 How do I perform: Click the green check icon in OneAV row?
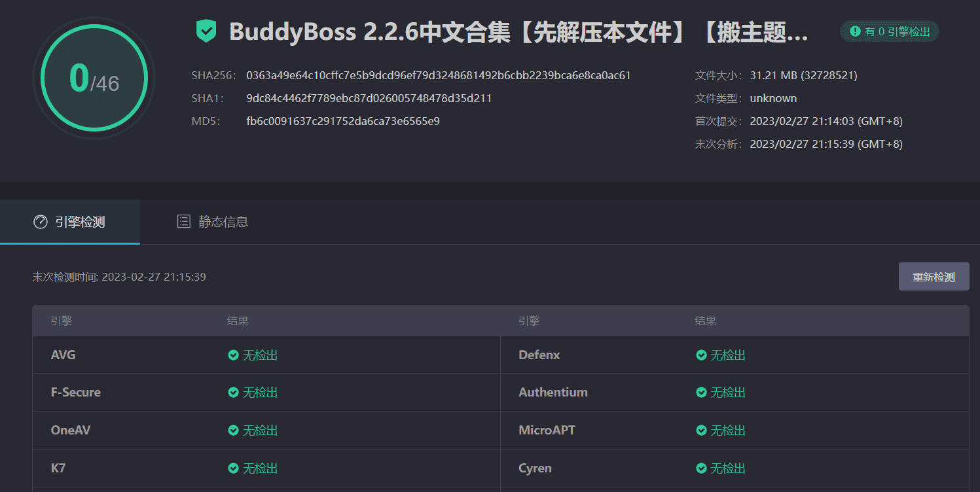(x=233, y=430)
